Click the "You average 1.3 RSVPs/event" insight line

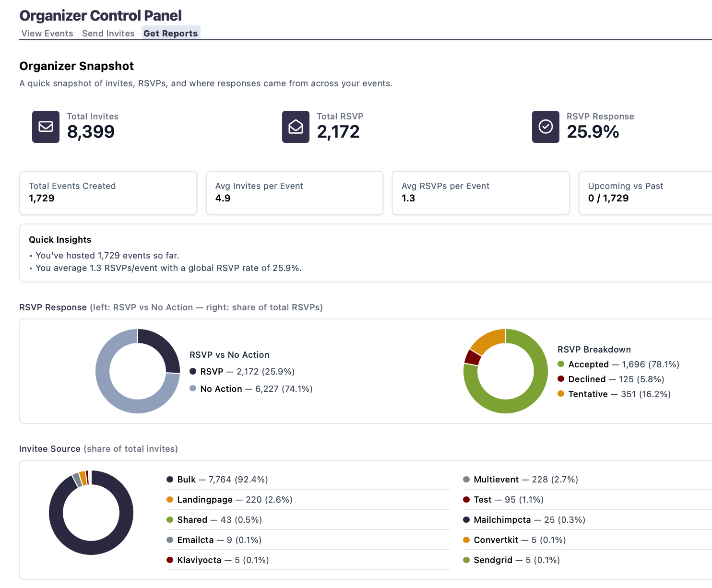[169, 268]
